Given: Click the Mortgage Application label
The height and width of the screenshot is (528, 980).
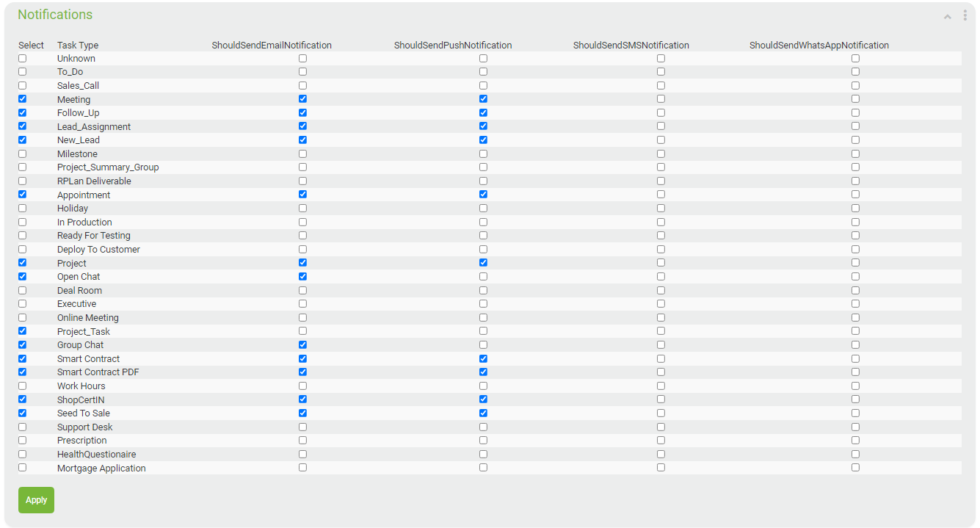Looking at the screenshot, I should (101, 469).
